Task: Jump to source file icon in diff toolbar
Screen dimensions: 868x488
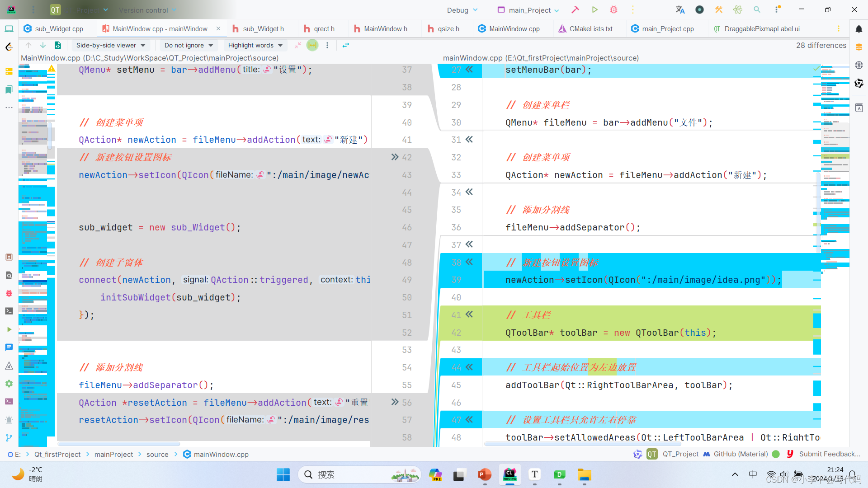Action: pos(58,45)
